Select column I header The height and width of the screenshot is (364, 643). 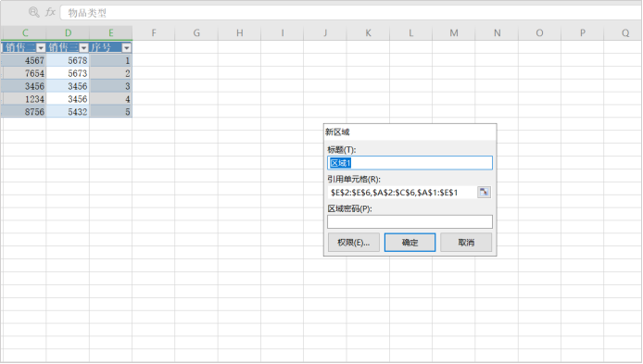(x=283, y=32)
